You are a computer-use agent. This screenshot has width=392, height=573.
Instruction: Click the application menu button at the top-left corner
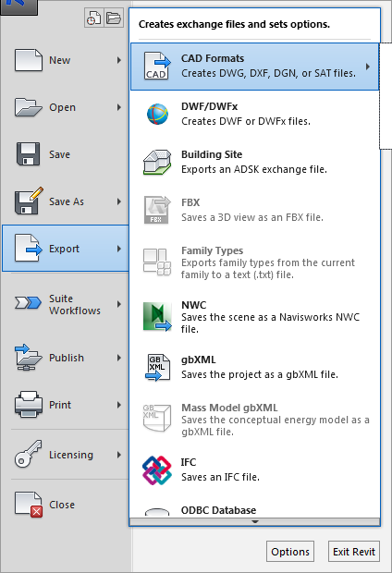coord(19,6)
